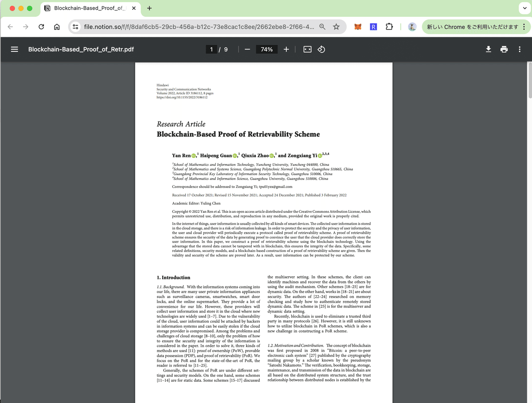The image size is (532, 403).
Task: Rotate the document counterclockwise
Action: (x=322, y=49)
